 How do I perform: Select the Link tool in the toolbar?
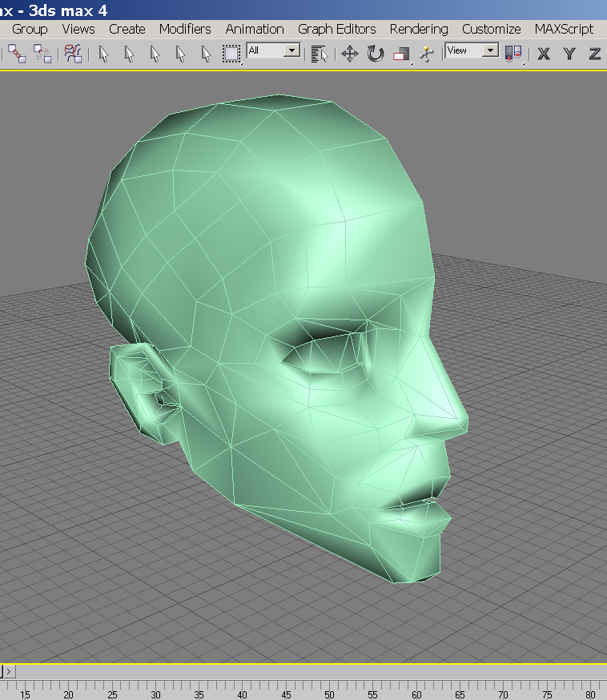pos(17,54)
